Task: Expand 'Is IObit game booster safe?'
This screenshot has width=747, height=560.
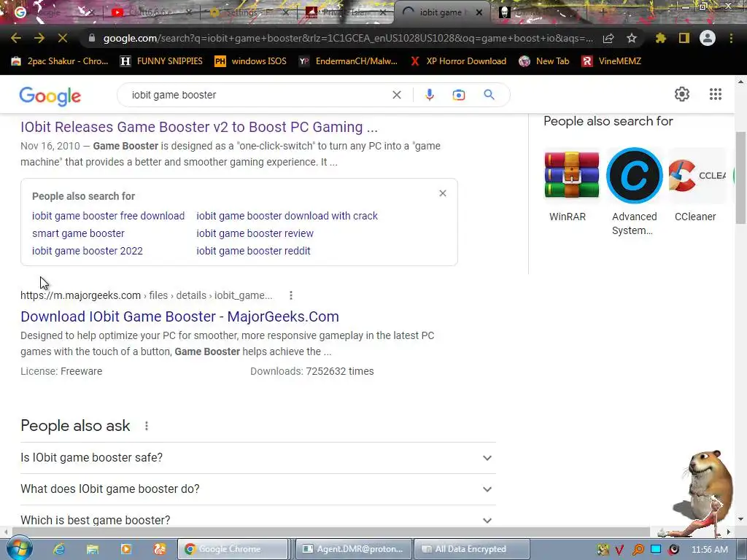Action: (258, 458)
